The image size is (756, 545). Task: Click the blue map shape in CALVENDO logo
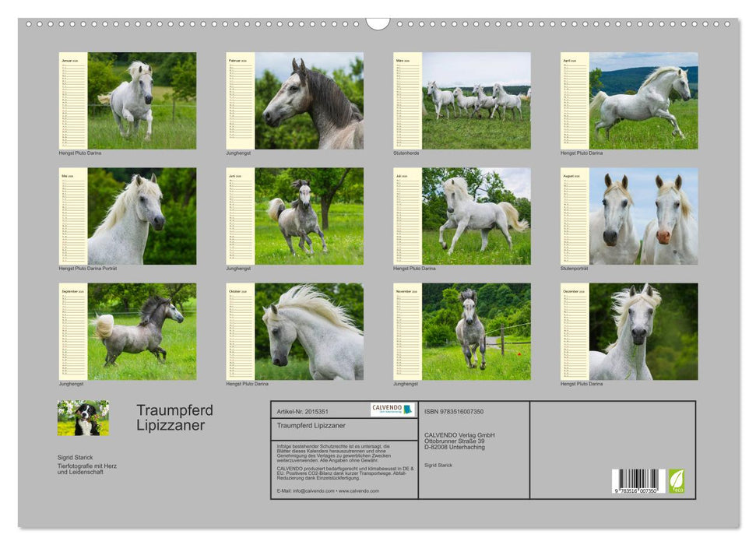click(409, 409)
